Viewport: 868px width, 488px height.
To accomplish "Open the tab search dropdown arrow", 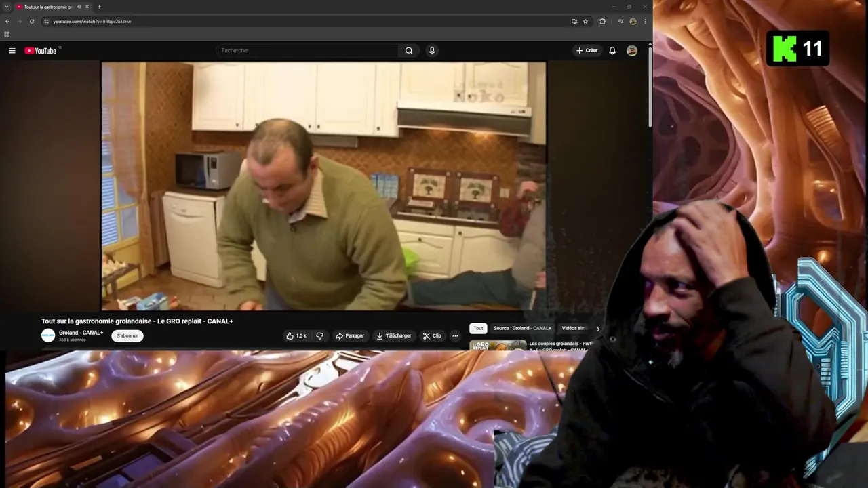I will 7,7.
